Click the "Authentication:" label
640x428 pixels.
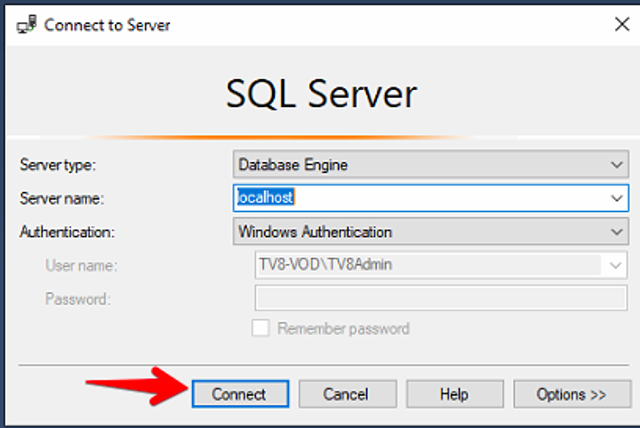pos(67,232)
